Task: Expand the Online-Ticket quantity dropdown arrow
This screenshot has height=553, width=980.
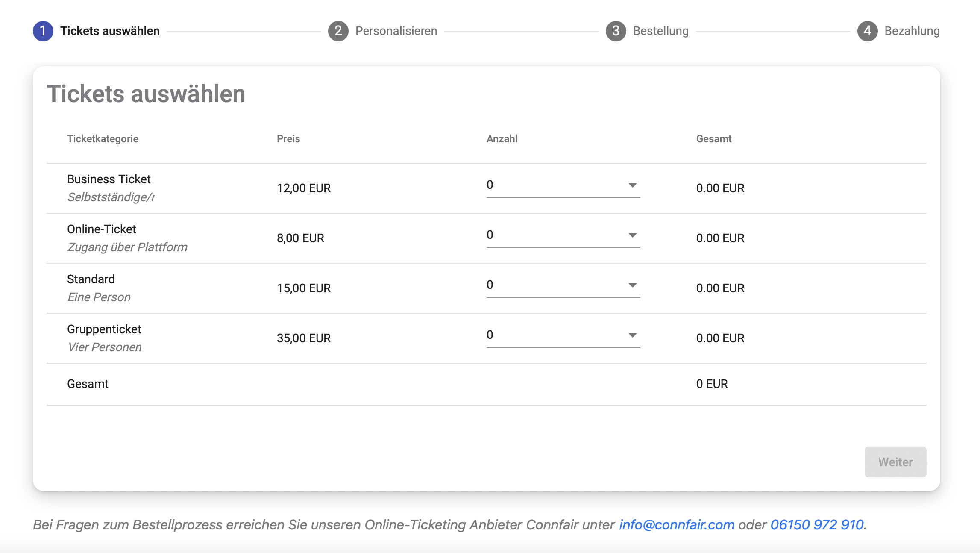Action: pyautogui.click(x=632, y=235)
